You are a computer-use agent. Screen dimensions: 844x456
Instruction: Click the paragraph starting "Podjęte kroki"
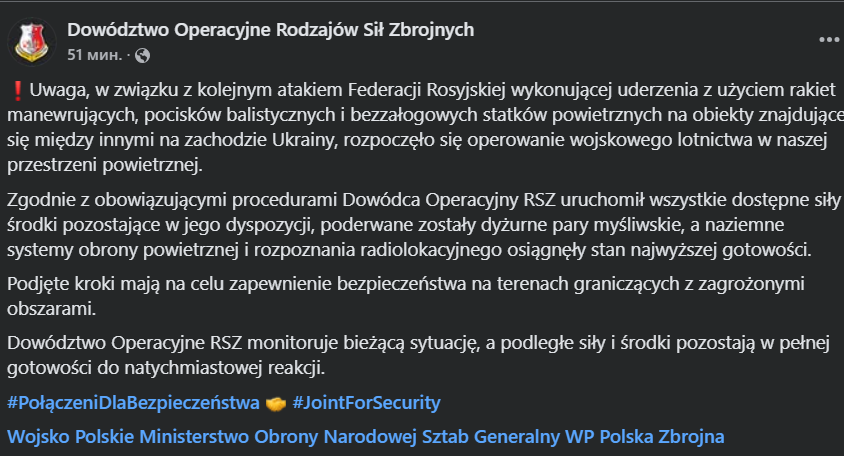pyautogui.click(x=400, y=295)
